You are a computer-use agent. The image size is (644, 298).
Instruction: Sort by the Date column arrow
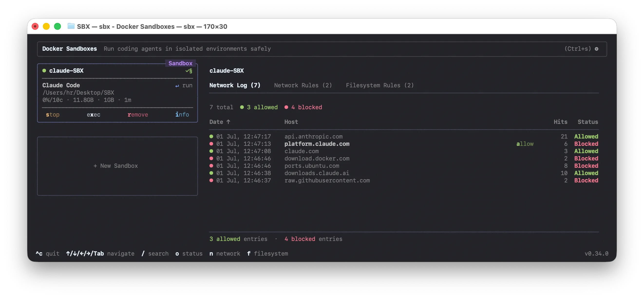228,122
